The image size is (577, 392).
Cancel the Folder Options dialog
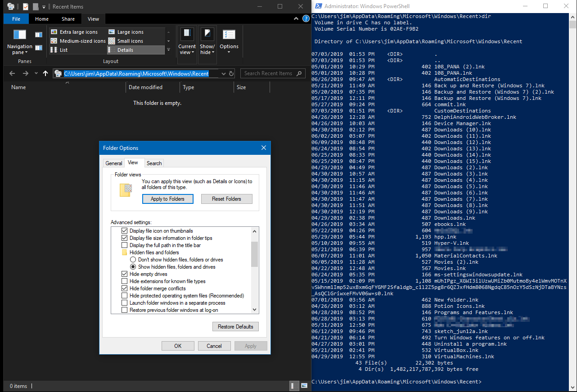click(x=214, y=346)
